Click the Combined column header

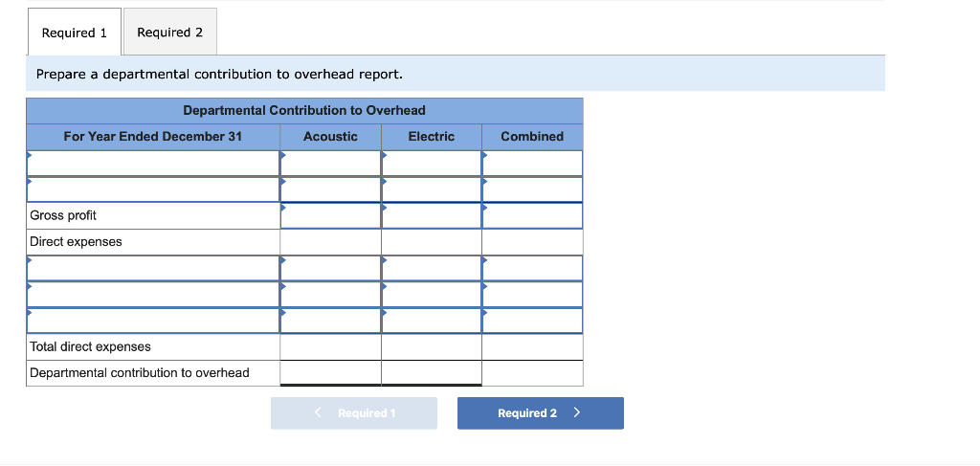pyautogui.click(x=532, y=136)
